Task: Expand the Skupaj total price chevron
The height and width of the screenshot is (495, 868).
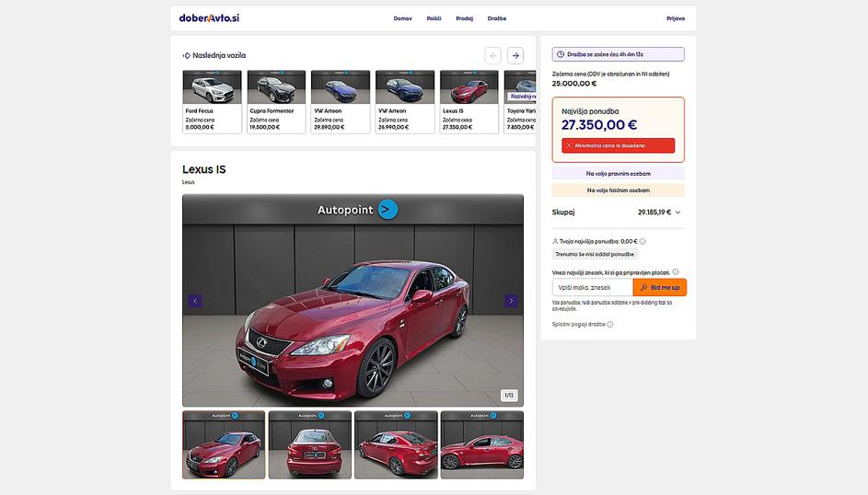Action: point(678,213)
